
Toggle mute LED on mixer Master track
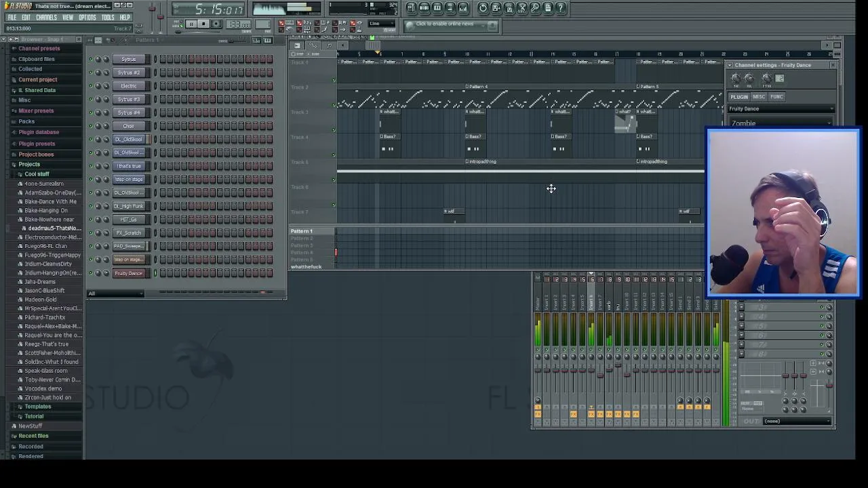538,349
